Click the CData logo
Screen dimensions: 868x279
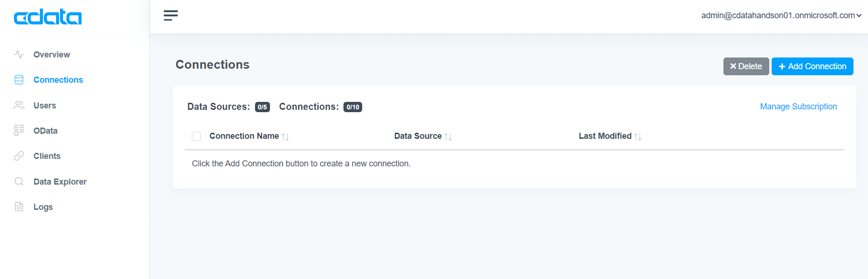(x=48, y=17)
